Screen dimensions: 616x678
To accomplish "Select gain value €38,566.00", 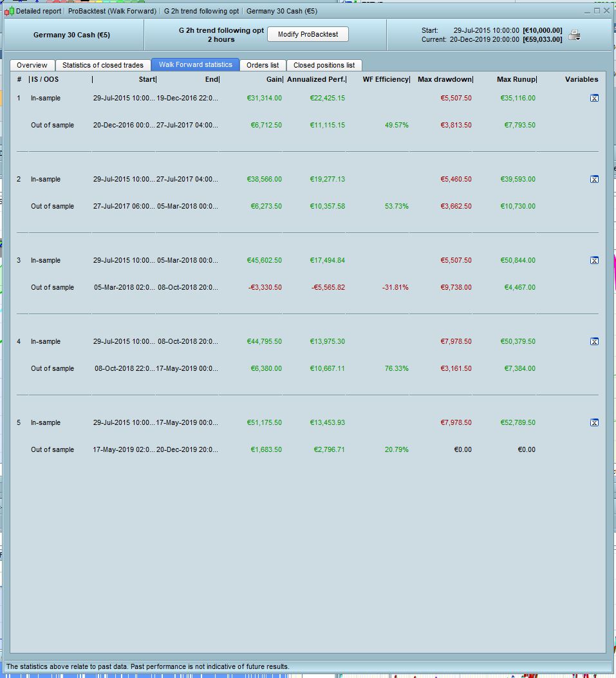I will tap(264, 179).
